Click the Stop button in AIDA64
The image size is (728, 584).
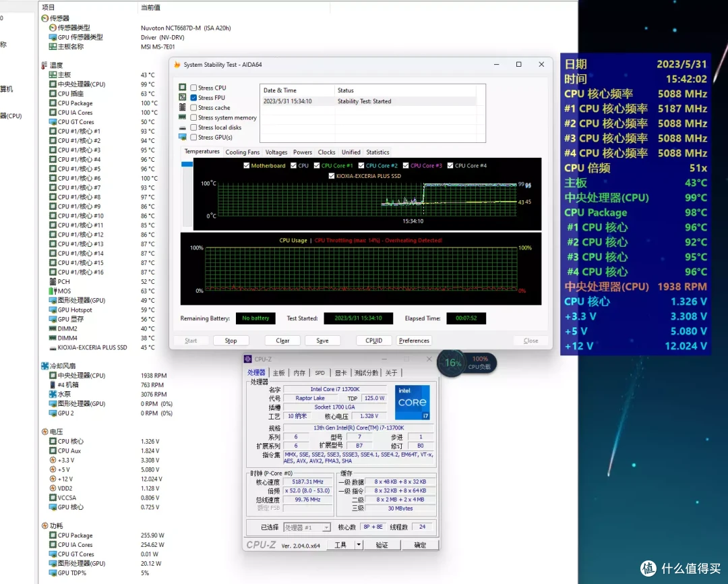click(x=231, y=341)
